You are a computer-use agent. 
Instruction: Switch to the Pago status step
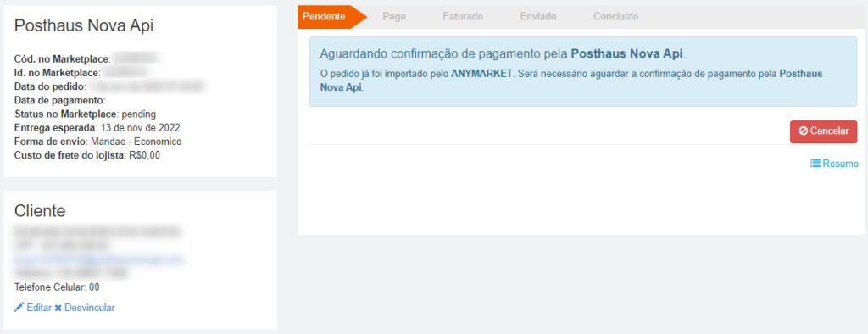pos(394,17)
